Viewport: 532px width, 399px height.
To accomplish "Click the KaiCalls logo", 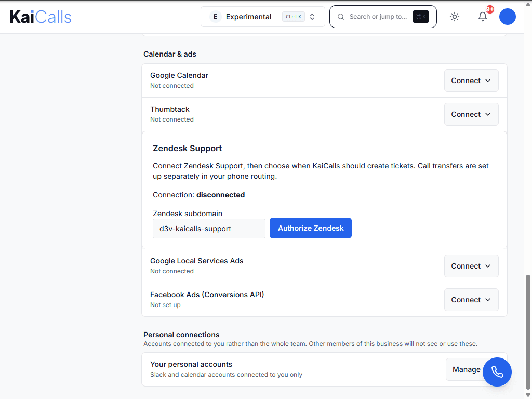I will coord(41,17).
